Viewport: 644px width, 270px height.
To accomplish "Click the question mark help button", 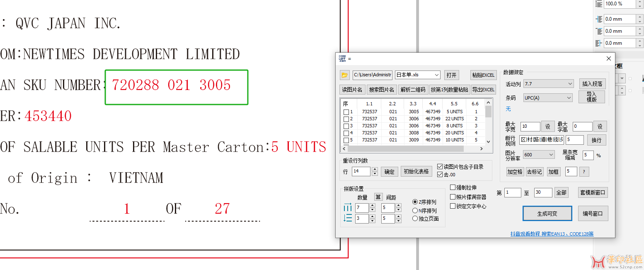I will [x=584, y=172].
